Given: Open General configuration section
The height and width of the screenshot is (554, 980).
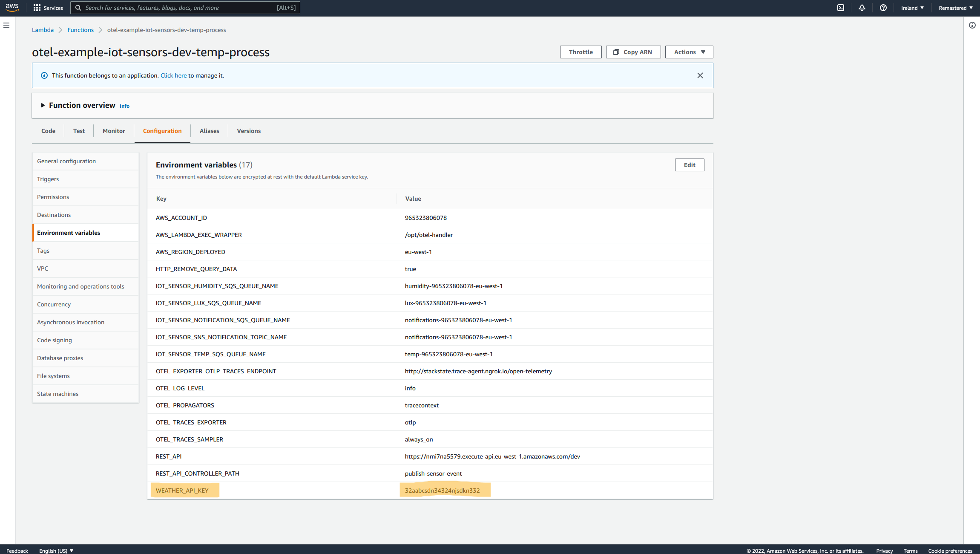Looking at the screenshot, I should click(x=86, y=161).
